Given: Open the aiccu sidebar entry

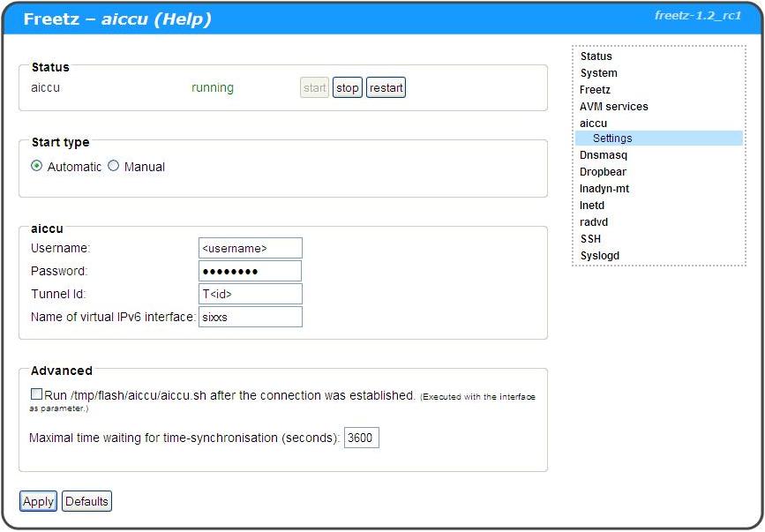Looking at the screenshot, I should 593,124.
